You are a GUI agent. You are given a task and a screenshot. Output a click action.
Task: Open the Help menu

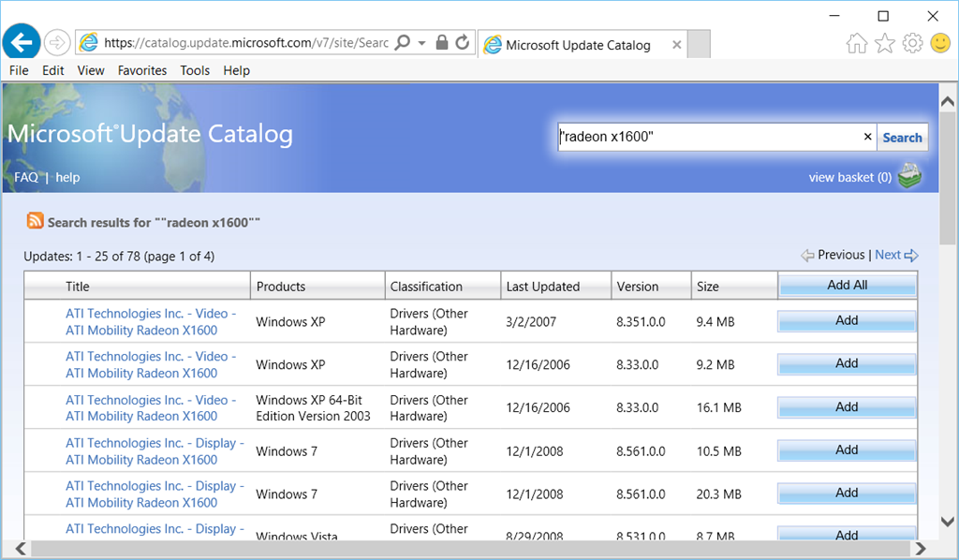click(237, 70)
